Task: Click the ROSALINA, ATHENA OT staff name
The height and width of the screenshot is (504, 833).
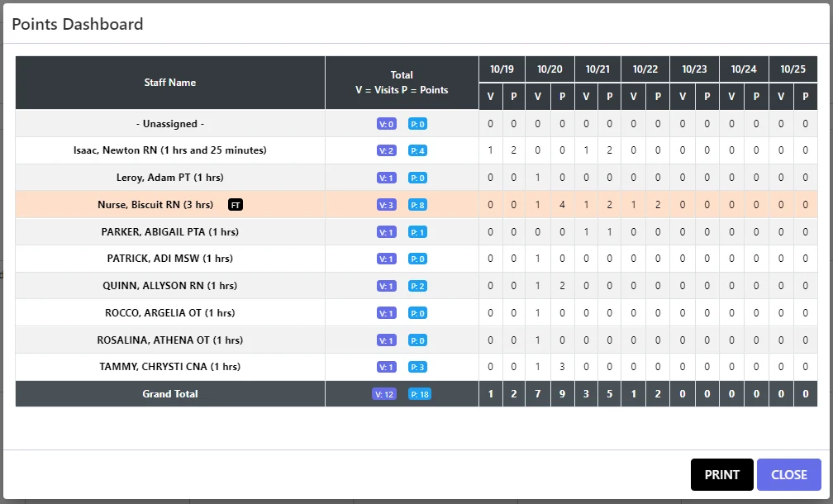Action: [170, 340]
